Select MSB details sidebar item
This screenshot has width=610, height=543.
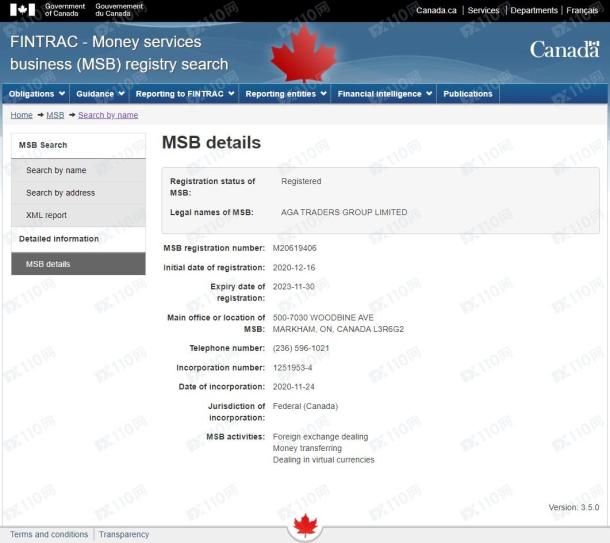coord(78,264)
